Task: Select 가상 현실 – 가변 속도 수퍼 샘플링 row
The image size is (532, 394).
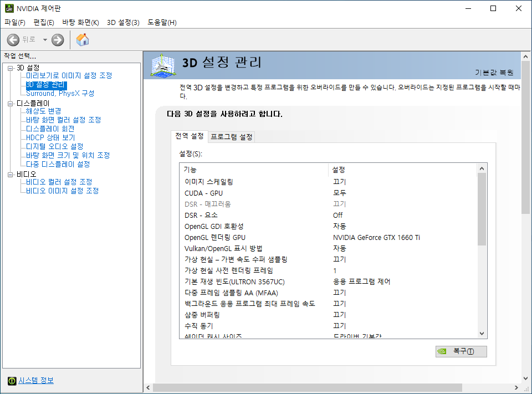Action: 328,259
